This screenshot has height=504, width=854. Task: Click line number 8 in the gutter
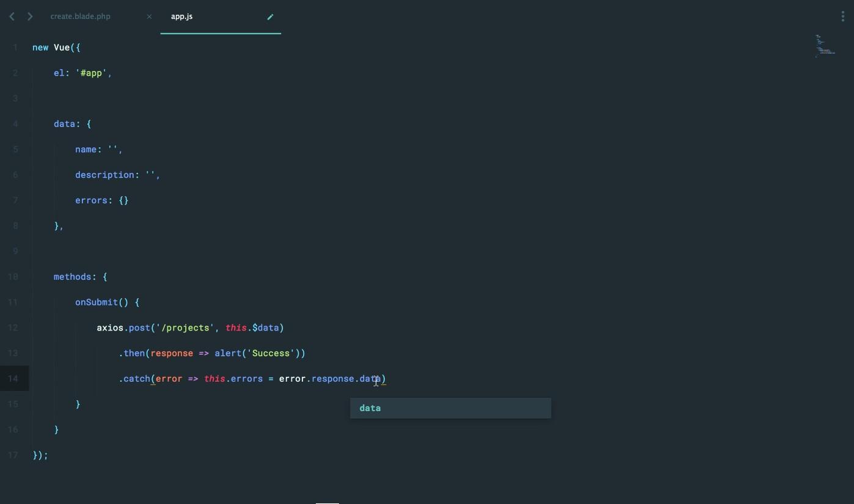coord(15,226)
